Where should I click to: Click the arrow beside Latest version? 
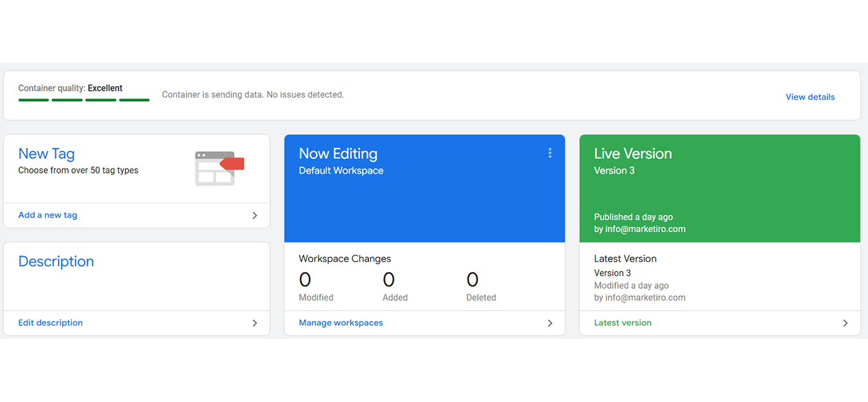point(845,323)
